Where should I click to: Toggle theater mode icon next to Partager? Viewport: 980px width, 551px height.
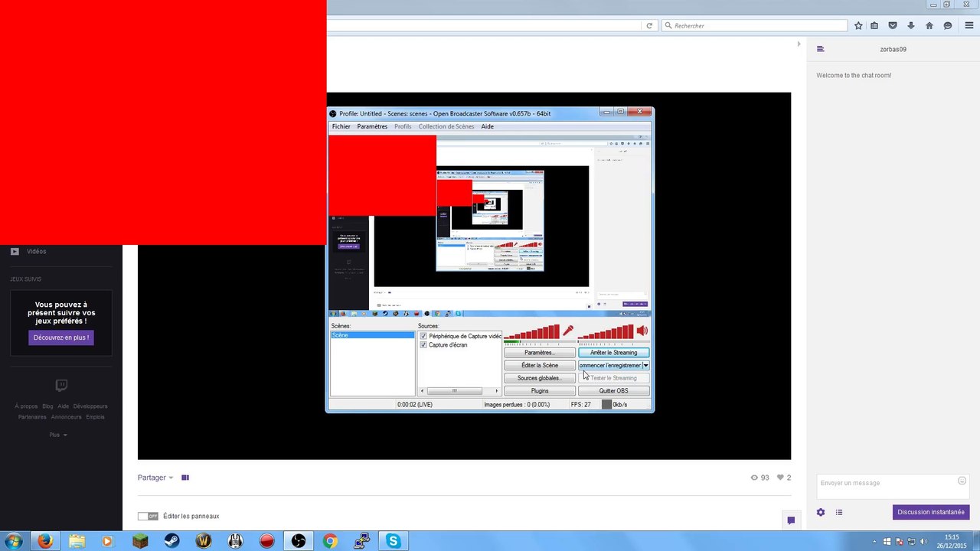pyautogui.click(x=185, y=478)
